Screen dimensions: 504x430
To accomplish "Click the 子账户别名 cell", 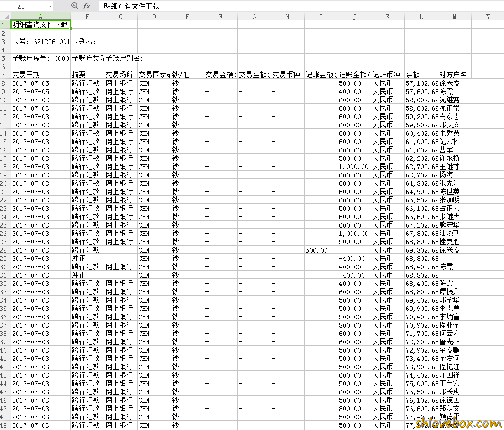I will (121, 58).
